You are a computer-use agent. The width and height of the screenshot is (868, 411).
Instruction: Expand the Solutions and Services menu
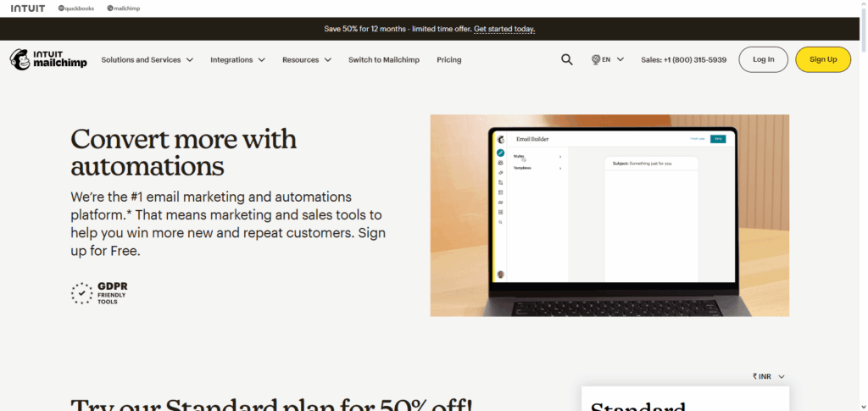pyautogui.click(x=147, y=59)
